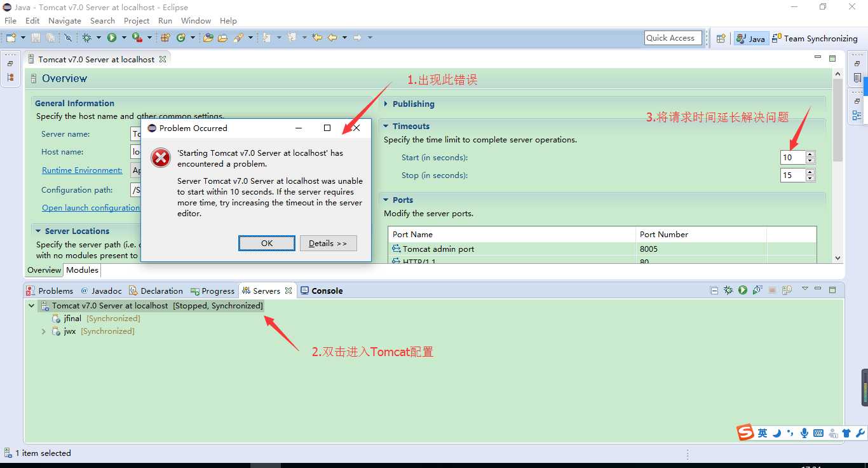Switch to the Team Synchronizing perspective
The width and height of the screenshot is (868, 468).
click(815, 39)
